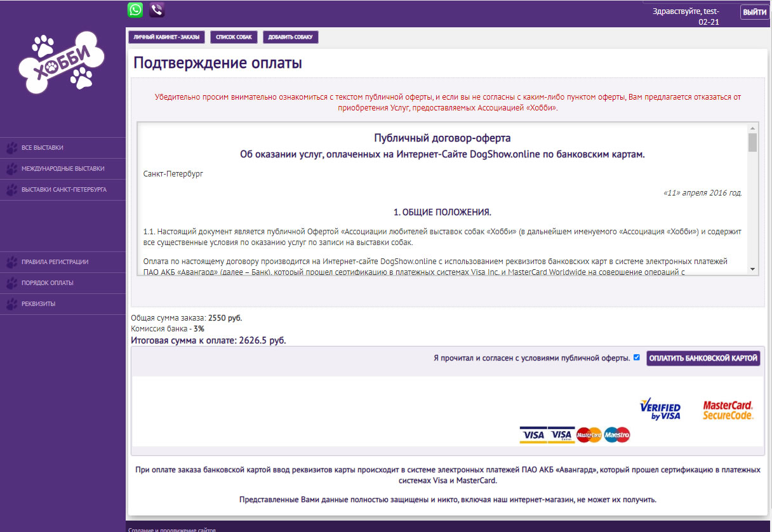Click the offer text scrollbar thumb
This screenshot has height=532, width=772.
752,143
